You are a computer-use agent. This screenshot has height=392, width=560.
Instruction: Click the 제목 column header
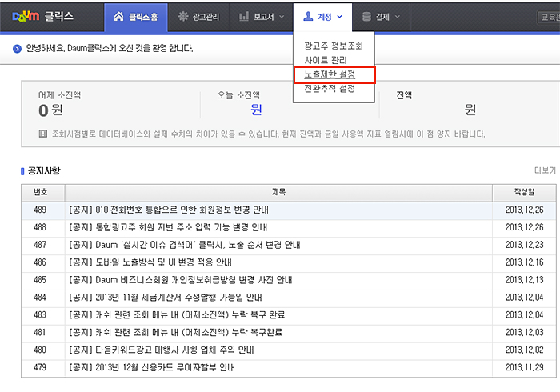[x=278, y=193]
